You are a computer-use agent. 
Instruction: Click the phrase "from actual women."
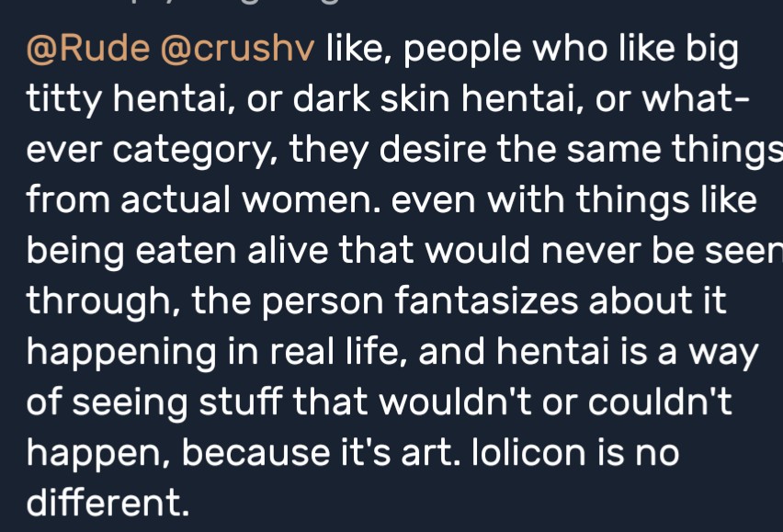[201, 200]
